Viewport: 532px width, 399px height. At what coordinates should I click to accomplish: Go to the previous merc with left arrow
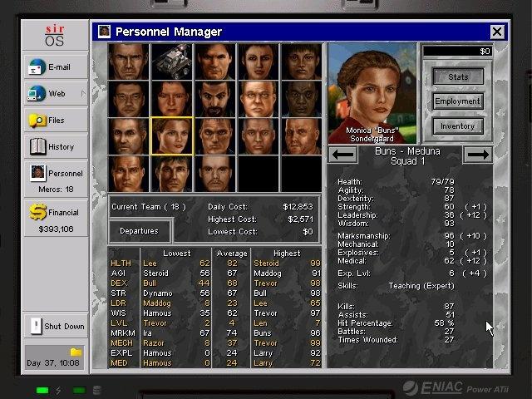coord(342,155)
